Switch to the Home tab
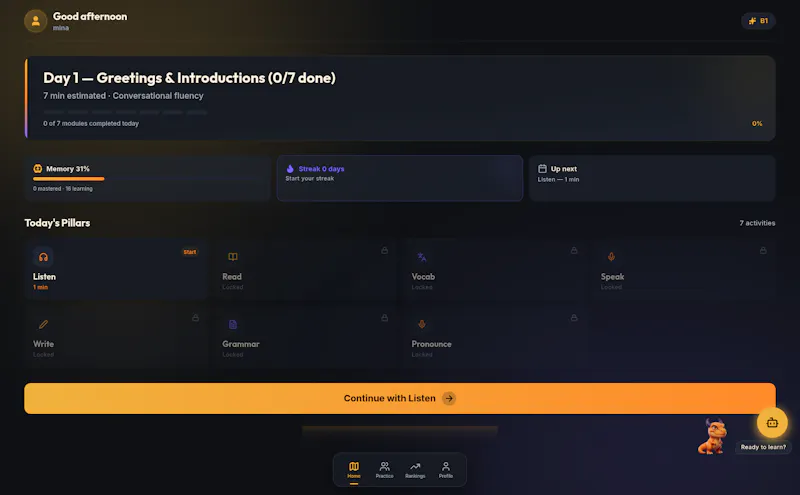Screen dimensions: 800x495 click(354, 470)
